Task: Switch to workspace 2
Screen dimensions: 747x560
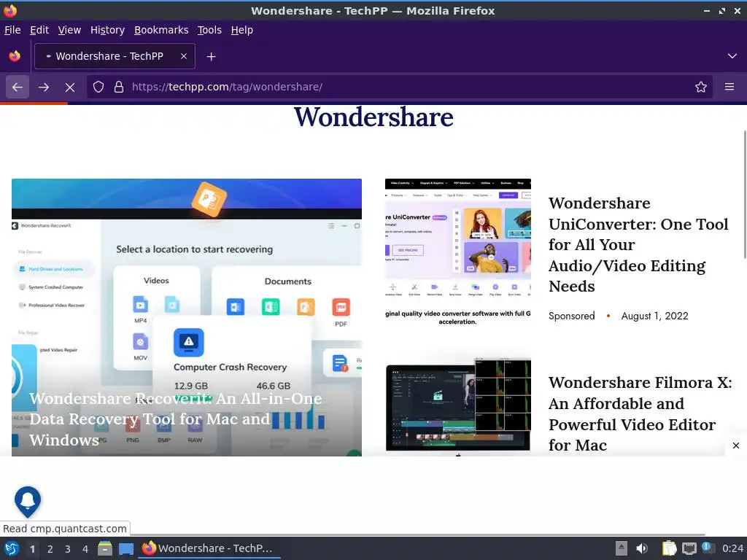Action: [x=50, y=549]
